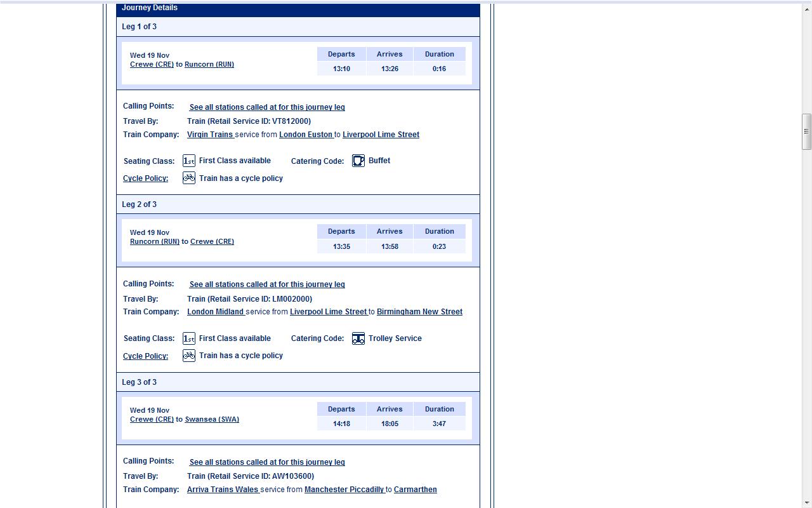Open Liverpool Lime Street link in Leg 1
Image resolution: width=812 pixels, height=508 pixels.
[x=381, y=135]
